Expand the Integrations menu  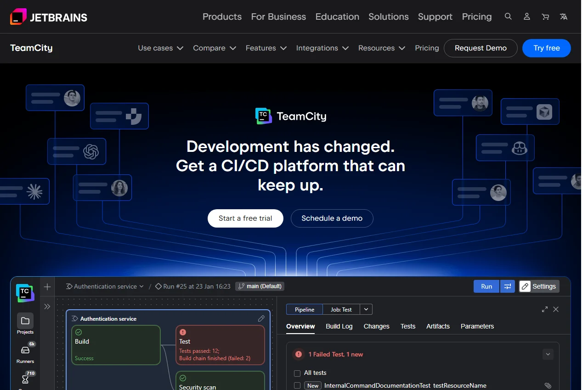click(322, 48)
